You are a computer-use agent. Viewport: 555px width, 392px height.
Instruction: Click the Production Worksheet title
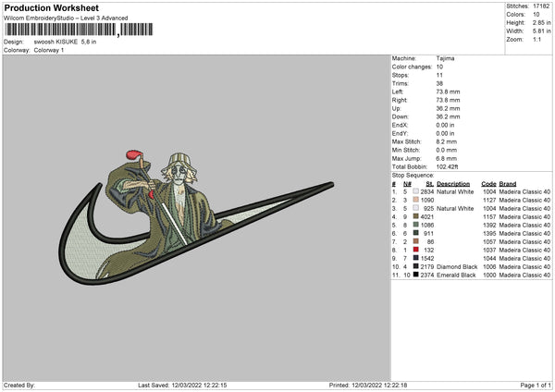click(51, 7)
